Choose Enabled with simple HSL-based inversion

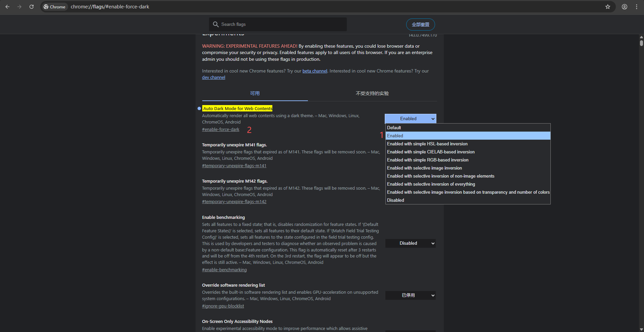point(468,144)
